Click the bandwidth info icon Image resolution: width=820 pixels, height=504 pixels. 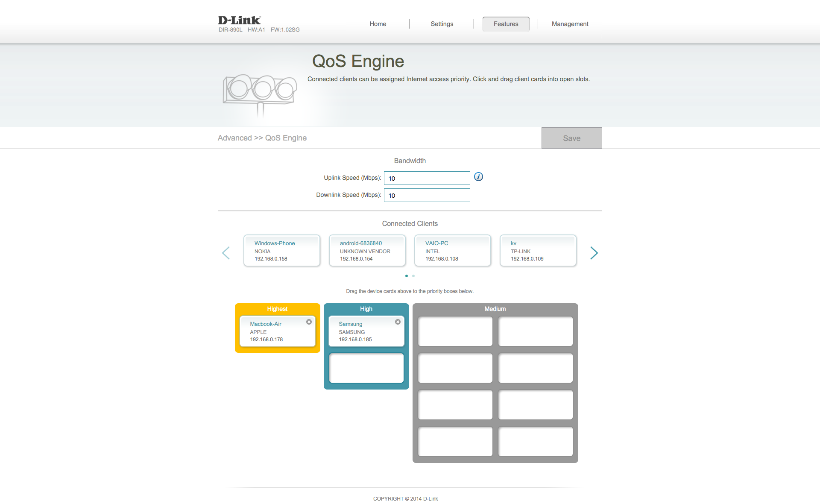(478, 177)
